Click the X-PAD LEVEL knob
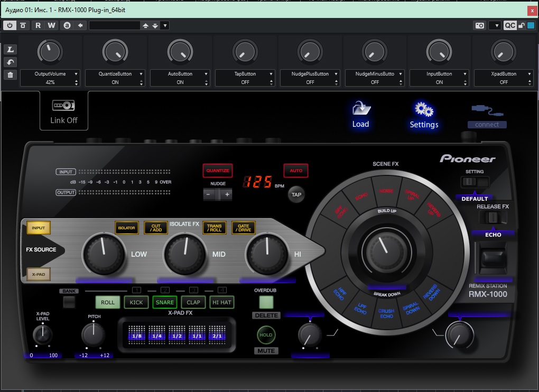 43,334
